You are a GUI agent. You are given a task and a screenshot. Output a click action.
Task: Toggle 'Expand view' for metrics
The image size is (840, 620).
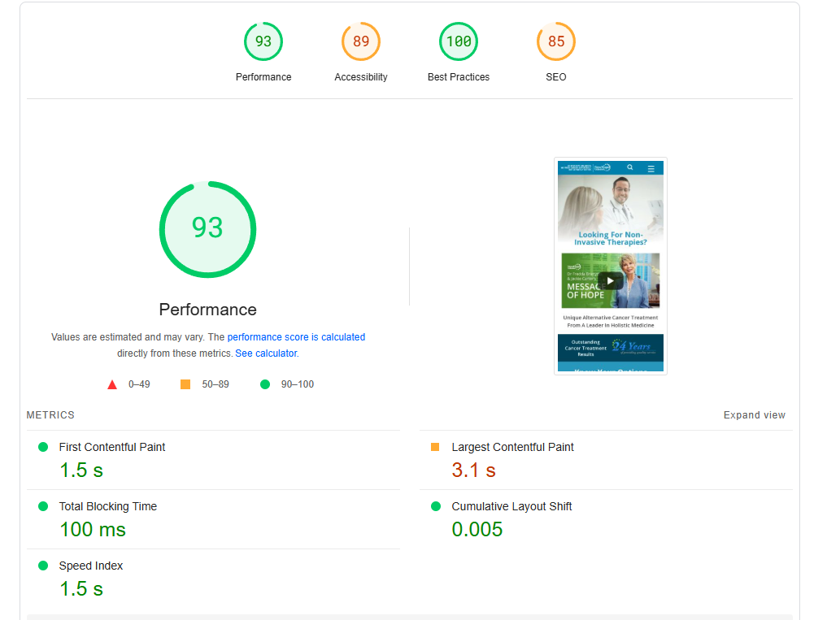(755, 415)
